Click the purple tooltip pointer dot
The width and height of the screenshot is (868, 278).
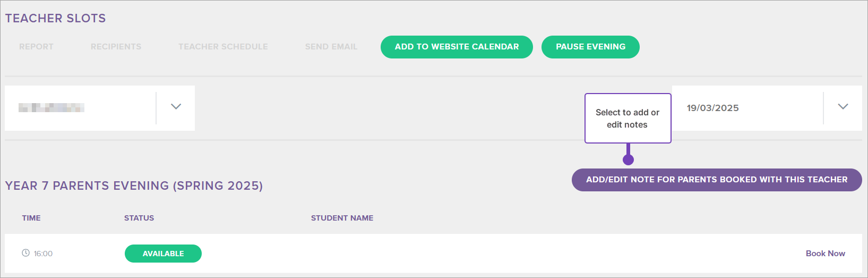pyautogui.click(x=628, y=159)
